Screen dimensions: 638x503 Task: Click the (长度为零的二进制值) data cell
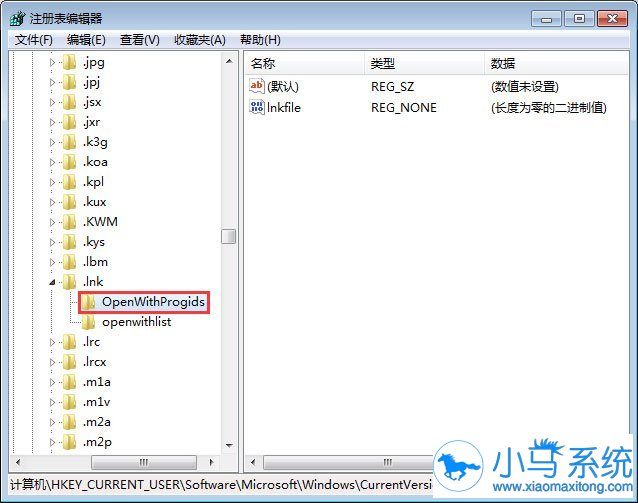[548, 107]
